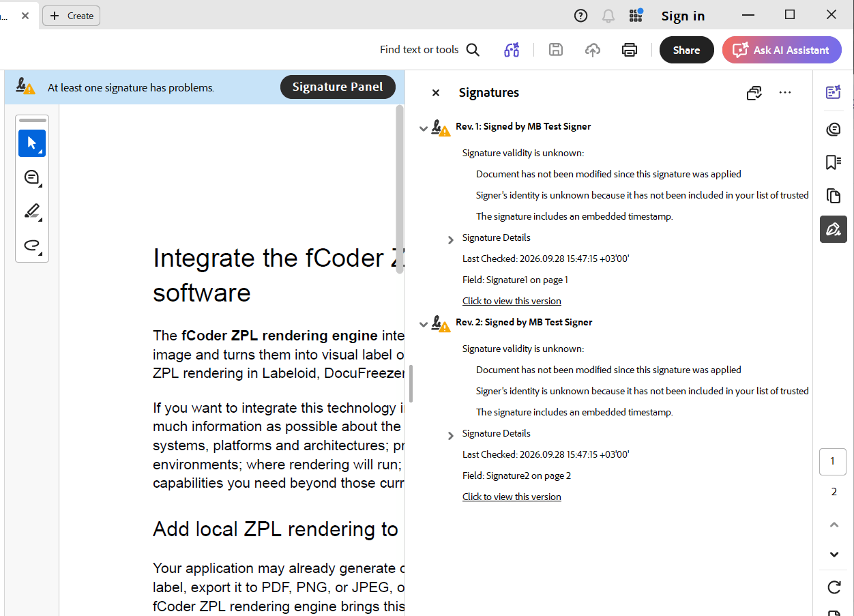This screenshot has width=854, height=616.
Task: Click the upload to cloud icon
Action: pos(593,50)
